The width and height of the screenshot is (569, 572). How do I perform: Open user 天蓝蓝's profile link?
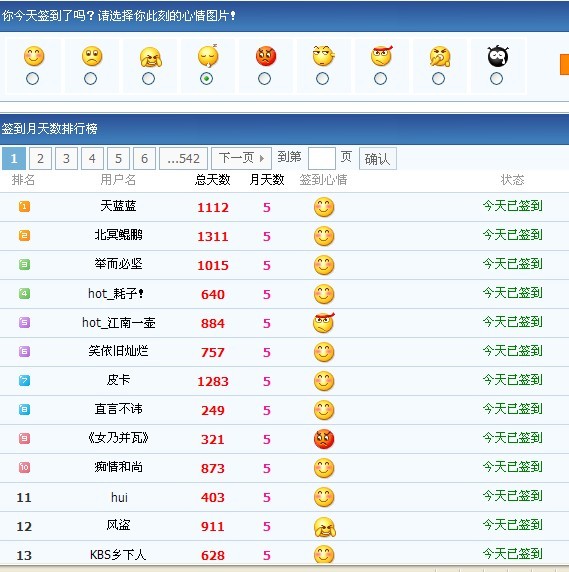[x=118, y=206]
